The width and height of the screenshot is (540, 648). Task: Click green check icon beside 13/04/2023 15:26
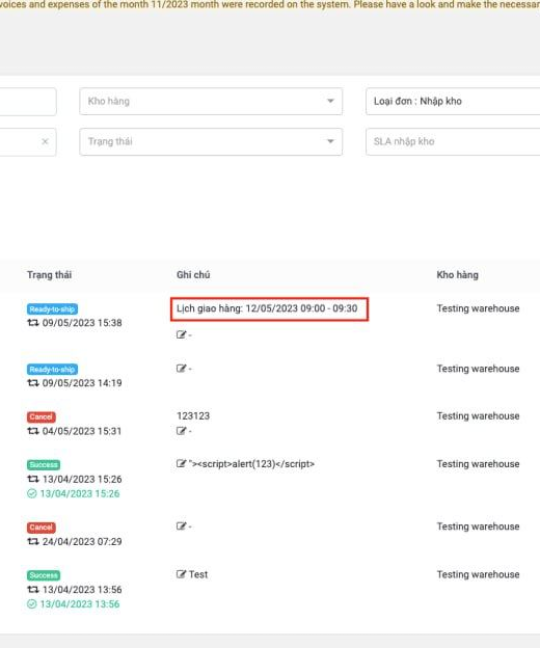[32, 493]
